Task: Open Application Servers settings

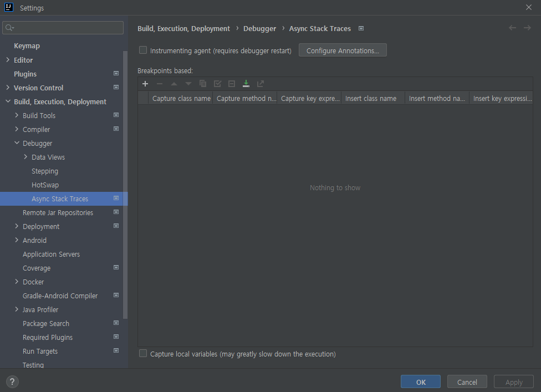Action: point(51,254)
